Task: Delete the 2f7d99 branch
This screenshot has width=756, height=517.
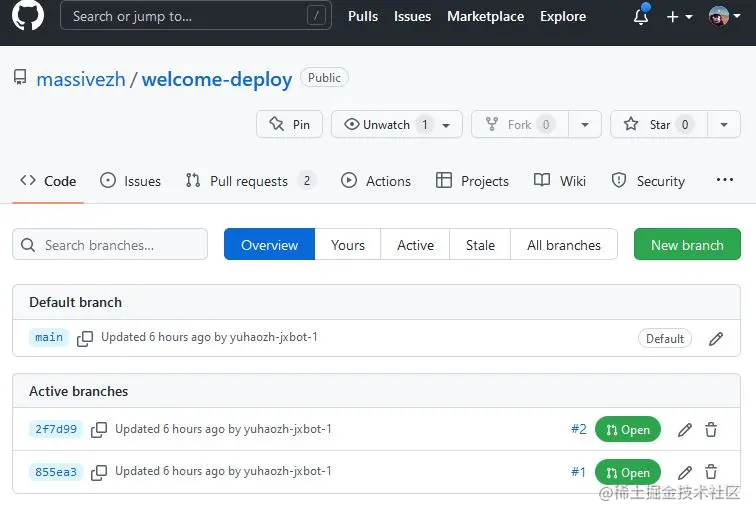Action: [x=711, y=429]
